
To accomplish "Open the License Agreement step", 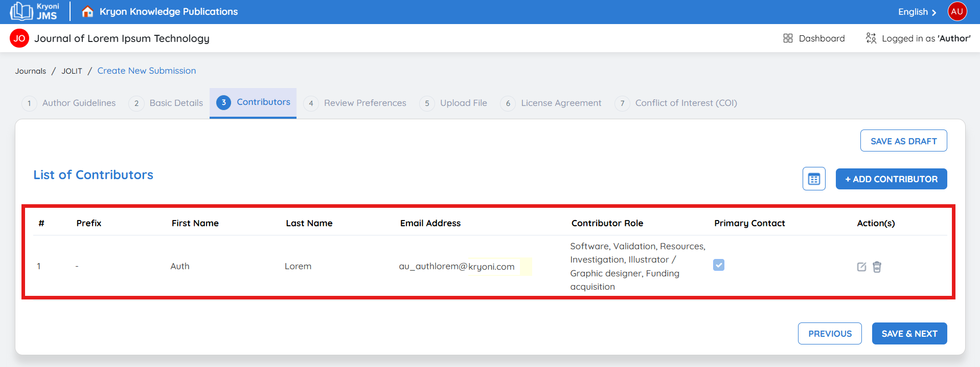I will [561, 103].
